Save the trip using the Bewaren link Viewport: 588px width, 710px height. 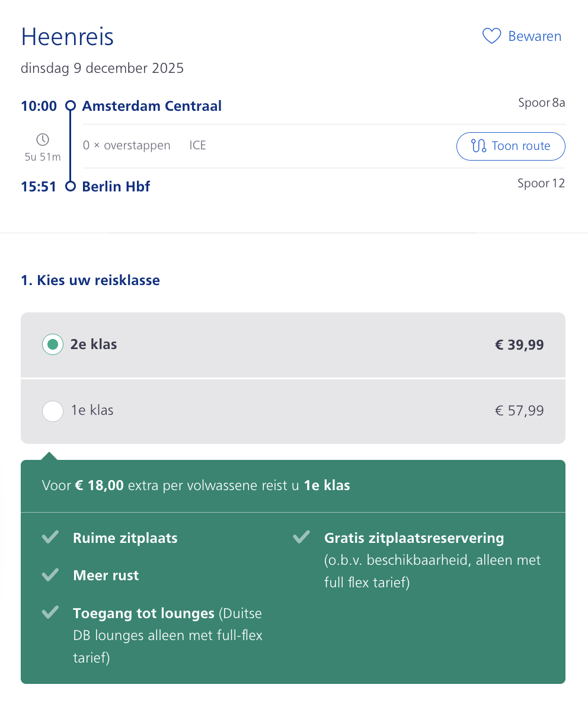coord(534,37)
